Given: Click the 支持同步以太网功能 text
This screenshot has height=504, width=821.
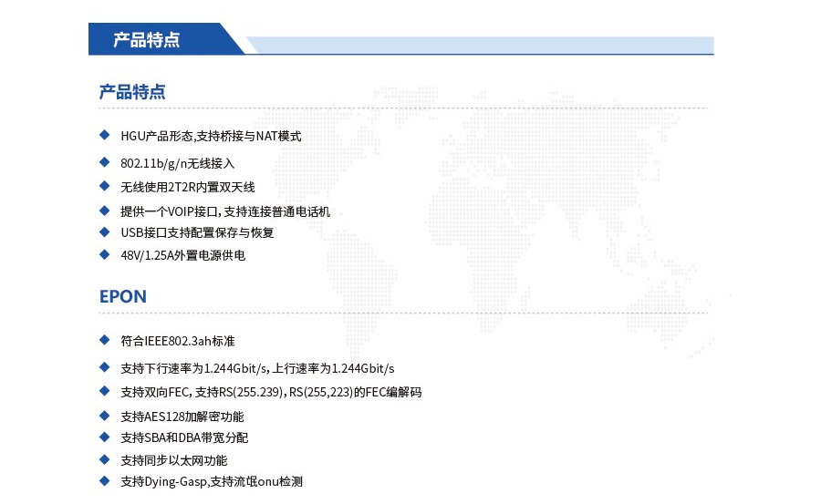Looking at the screenshot, I should (x=174, y=460).
